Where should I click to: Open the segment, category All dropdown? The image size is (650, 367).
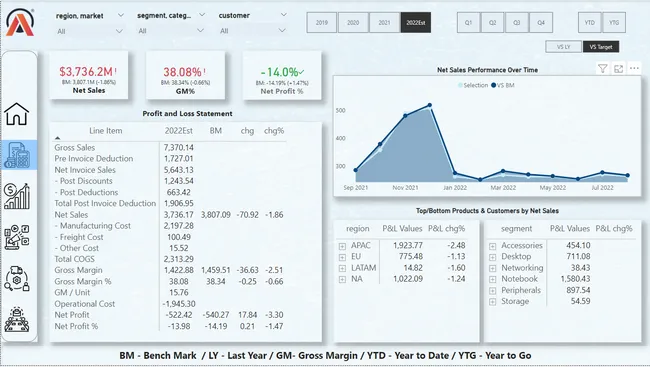(x=170, y=31)
